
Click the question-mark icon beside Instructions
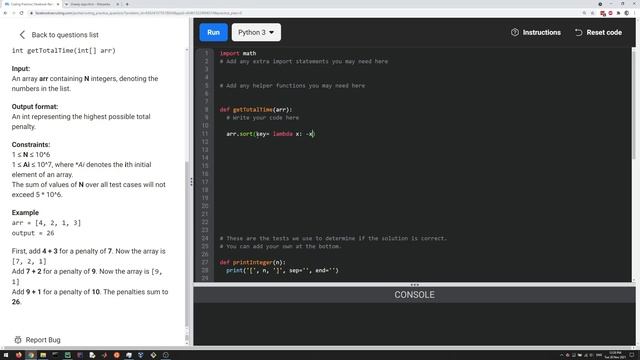(x=515, y=32)
